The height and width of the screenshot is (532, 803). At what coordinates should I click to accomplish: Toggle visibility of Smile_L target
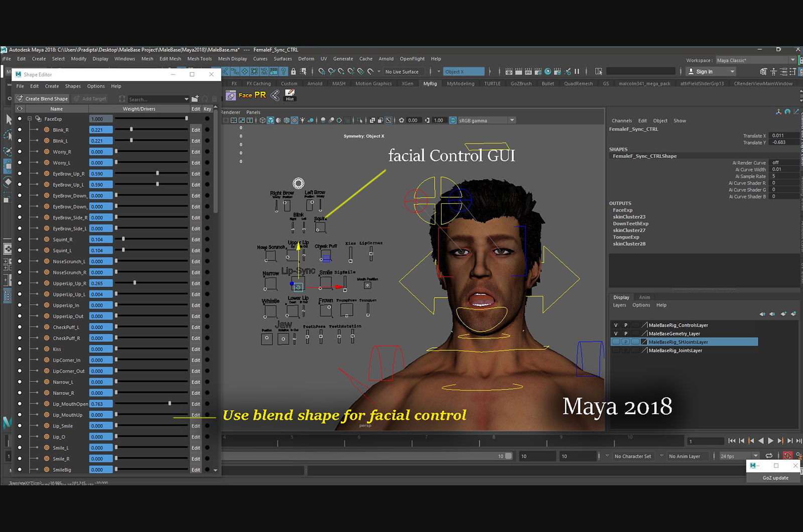pos(20,448)
